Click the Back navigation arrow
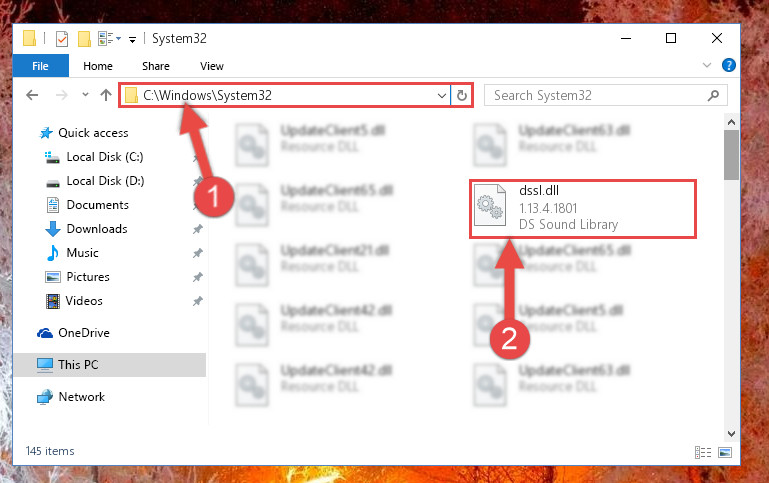This screenshot has width=769, height=483. 32,95
